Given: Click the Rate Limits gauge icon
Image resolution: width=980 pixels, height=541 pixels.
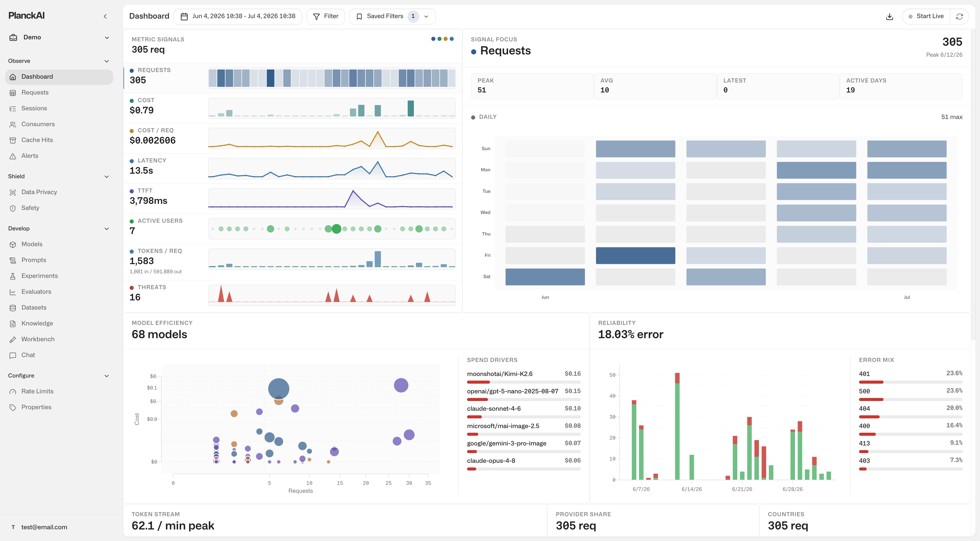Looking at the screenshot, I should [x=13, y=391].
